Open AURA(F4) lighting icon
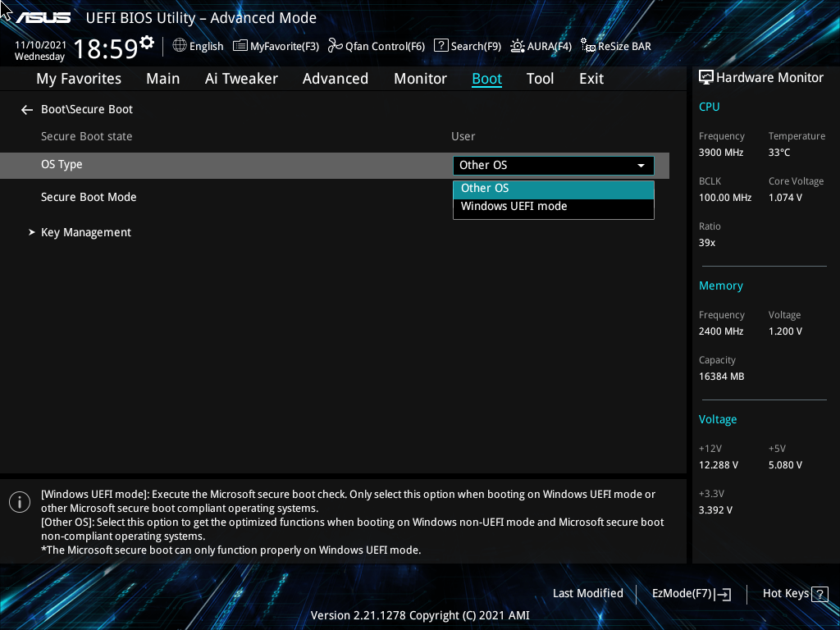The width and height of the screenshot is (840, 630). (x=518, y=46)
